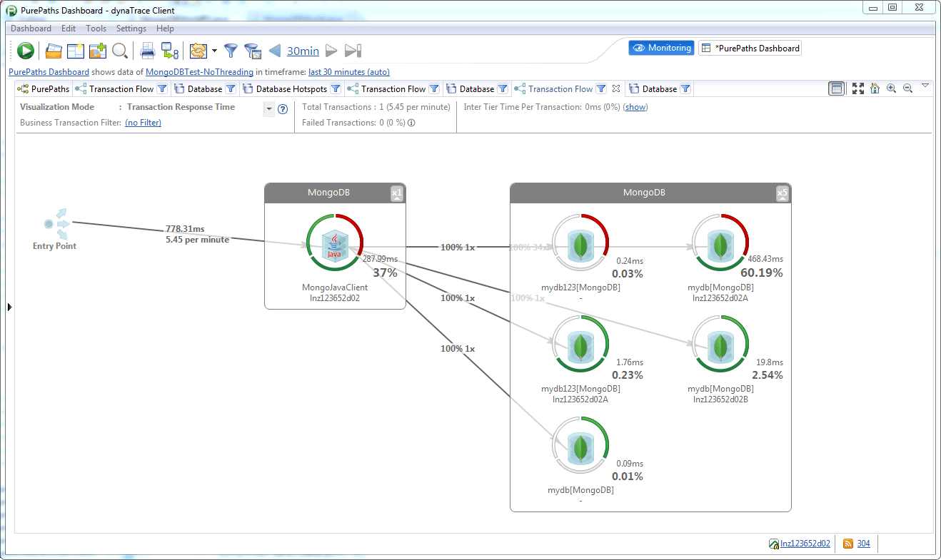Viewport: 941px width, 560px height.
Task: Open search with the magnifying glass icon
Action: pyautogui.click(x=119, y=51)
